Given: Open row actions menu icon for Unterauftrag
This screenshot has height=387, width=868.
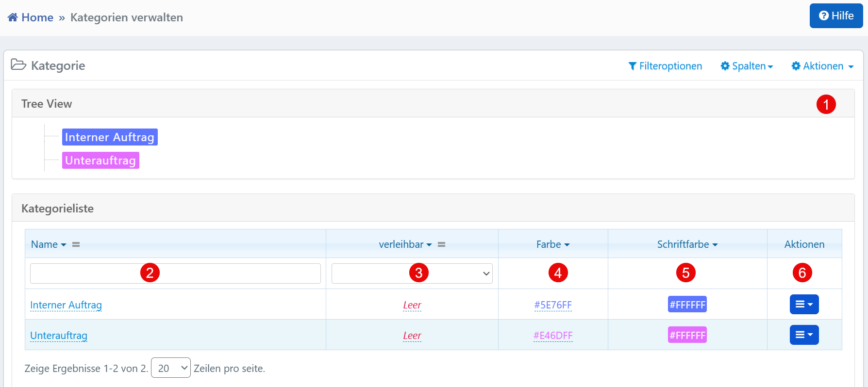Looking at the screenshot, I should (x=804, y=335).
